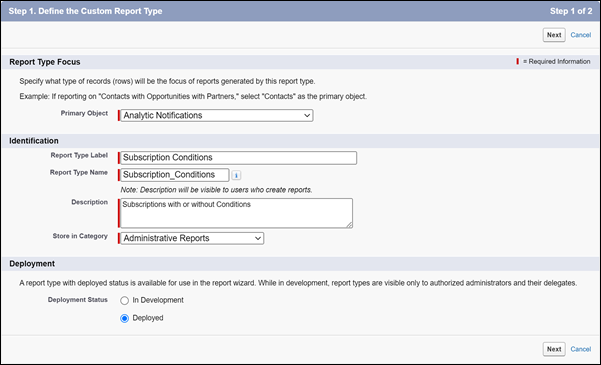Click the 'Deployment Status' label
Viewport: 601px width, 365px height.
click(78, 300)
